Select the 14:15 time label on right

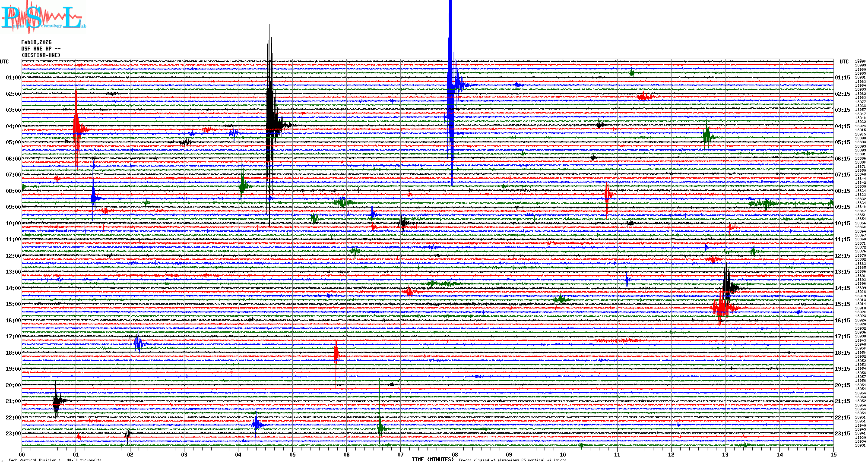tap(842, 288)
